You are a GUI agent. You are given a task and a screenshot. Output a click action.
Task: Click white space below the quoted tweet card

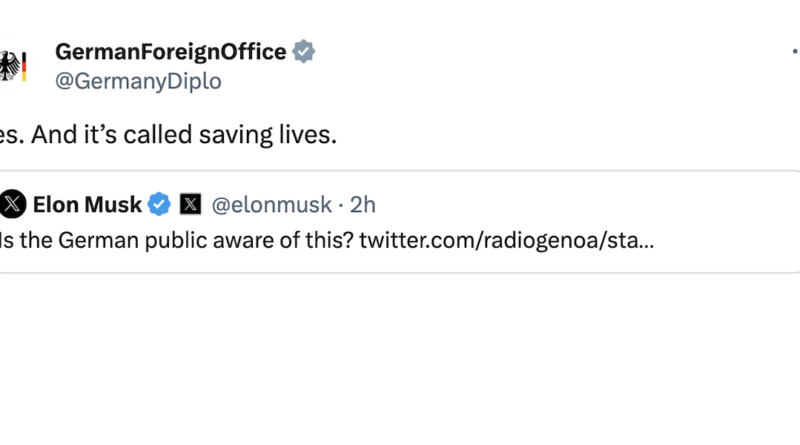pos(400,357)
